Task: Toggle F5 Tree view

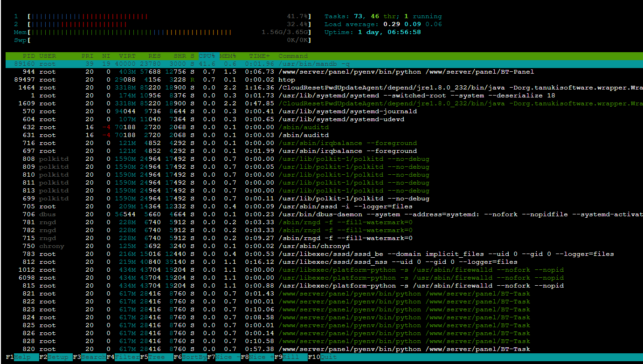Action: tap(157, 357)
